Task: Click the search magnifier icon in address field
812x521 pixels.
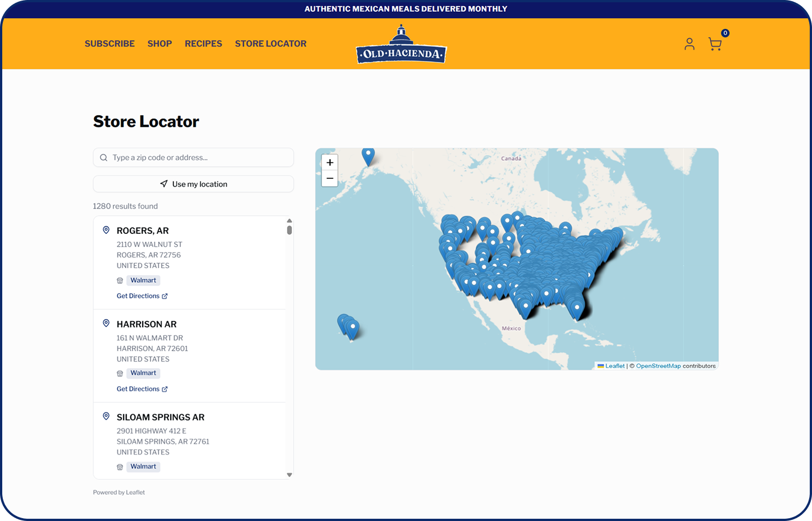Action: (x=103, y=158)
